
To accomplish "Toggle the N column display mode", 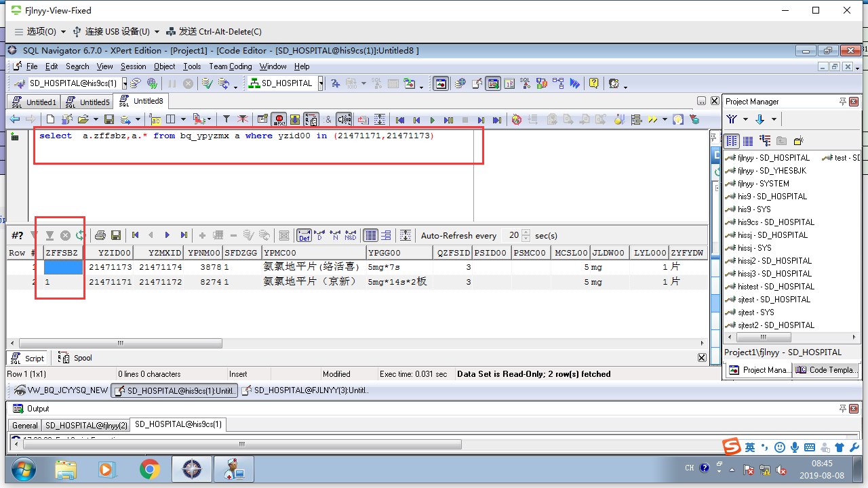I will point(335,235).
